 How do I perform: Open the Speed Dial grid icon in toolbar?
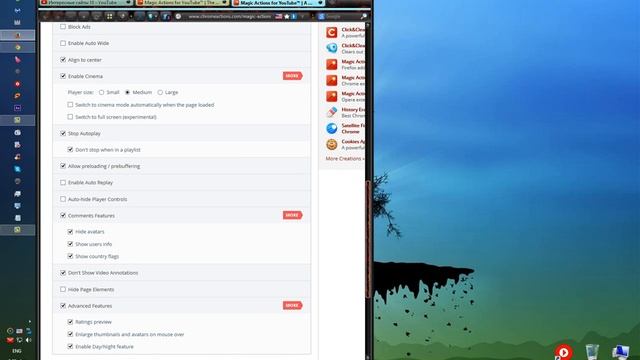pos(109,16)
